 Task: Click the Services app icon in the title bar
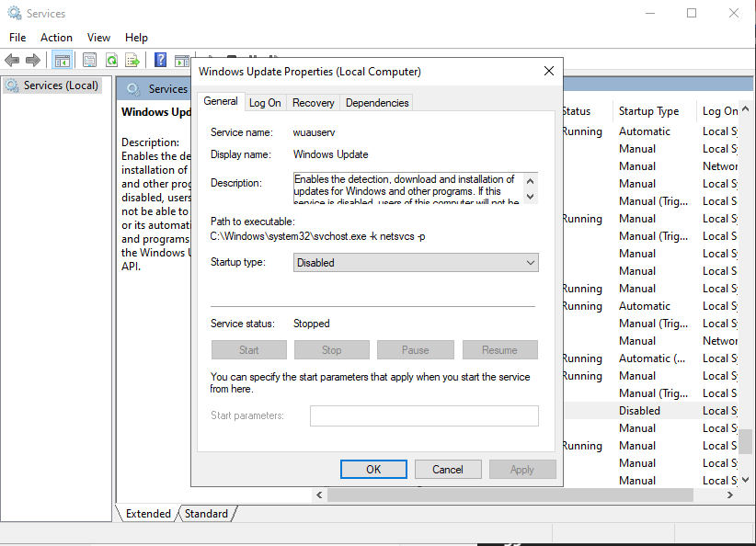[x=15, y=13]
